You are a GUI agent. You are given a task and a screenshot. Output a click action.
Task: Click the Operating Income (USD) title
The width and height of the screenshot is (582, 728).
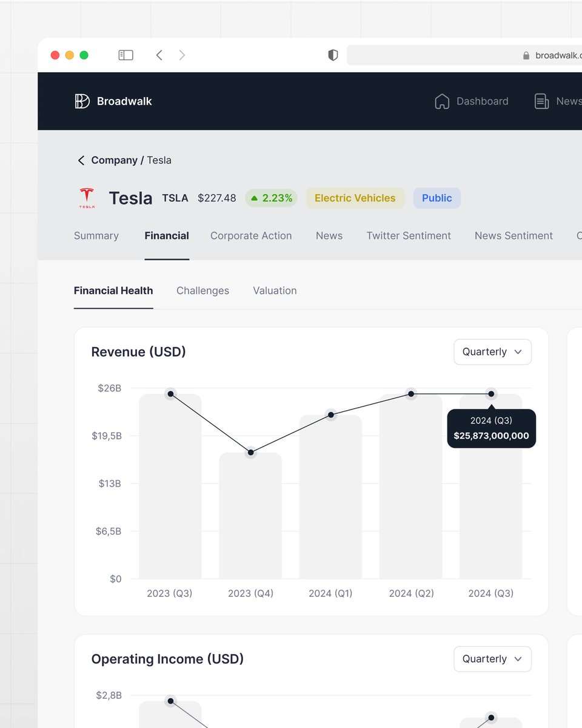[167, 659]
